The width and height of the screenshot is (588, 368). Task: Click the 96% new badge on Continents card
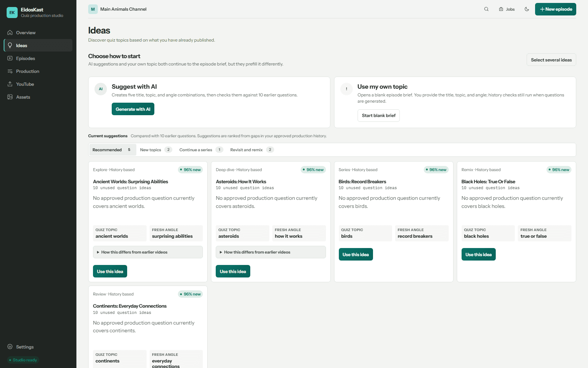pyautogui.click(x=190, y=294)
